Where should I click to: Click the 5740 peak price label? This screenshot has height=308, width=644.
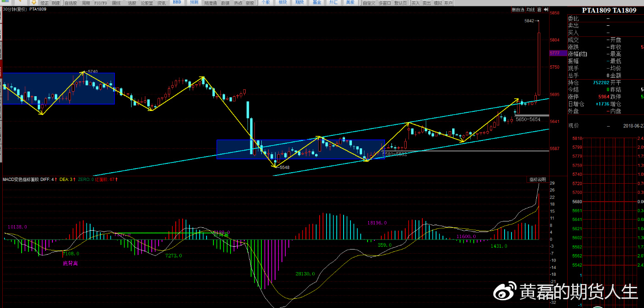tap(92, 71)
